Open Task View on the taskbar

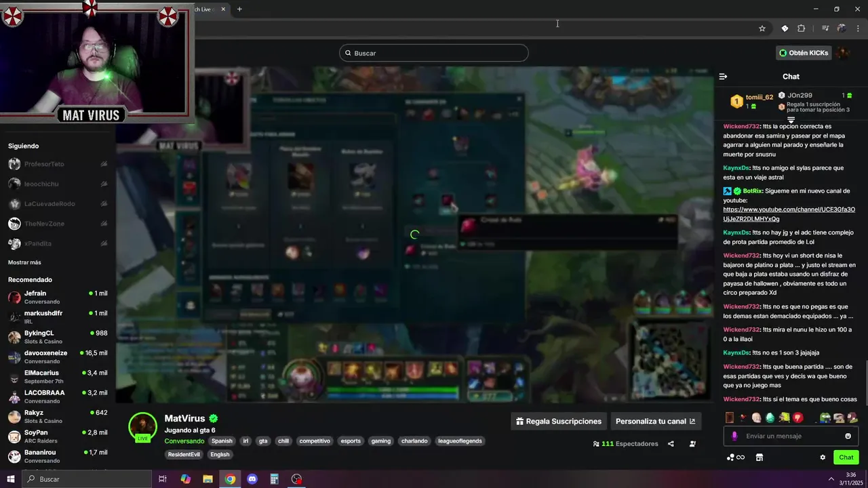coord(163,479)
